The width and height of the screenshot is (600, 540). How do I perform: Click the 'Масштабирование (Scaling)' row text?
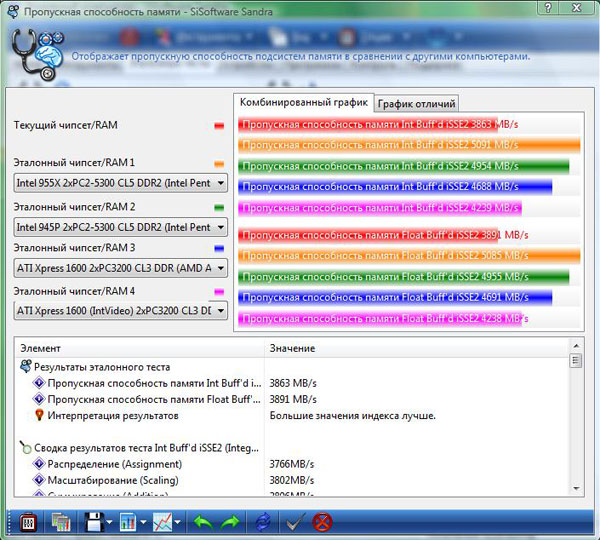pos(113,480)
